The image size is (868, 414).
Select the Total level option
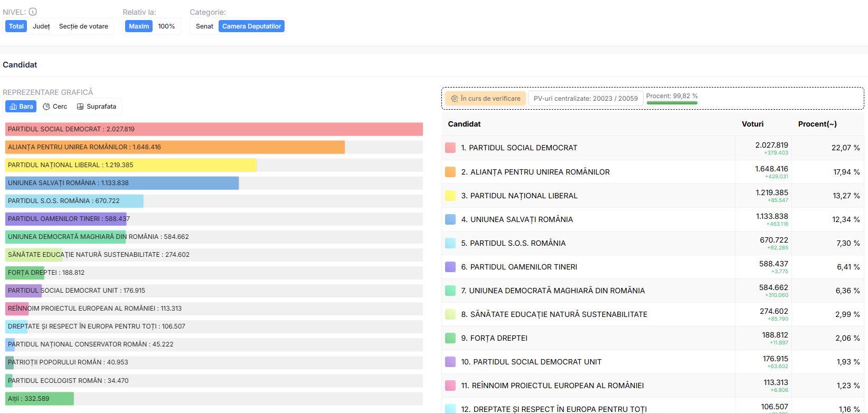coord(16,26)
